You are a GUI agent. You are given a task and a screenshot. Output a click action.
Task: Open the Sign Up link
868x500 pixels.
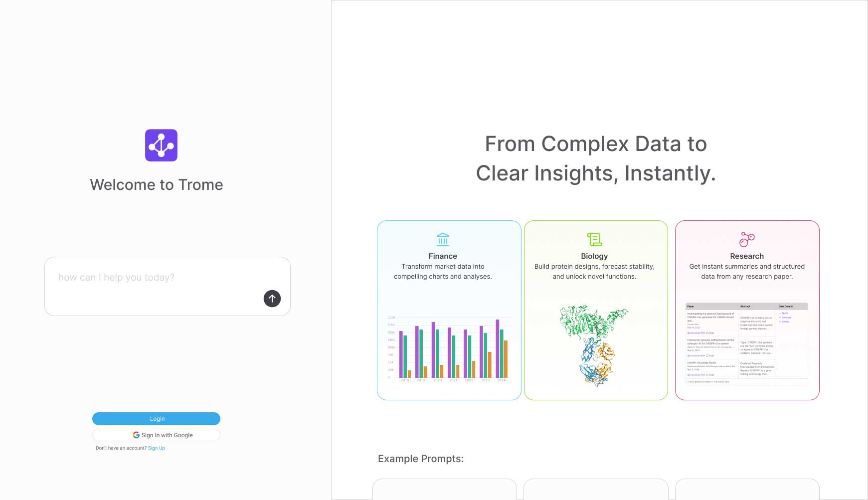(x=157, y=448)
